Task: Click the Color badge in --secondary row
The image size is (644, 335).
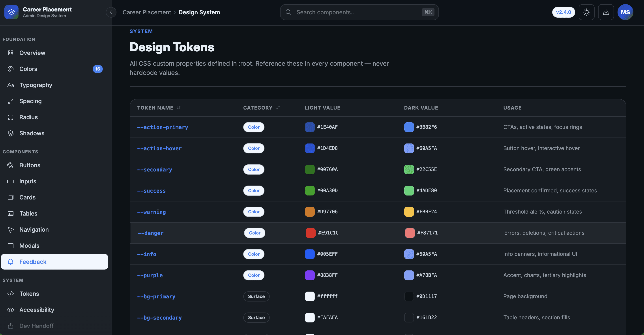Action: coord(254,169)
